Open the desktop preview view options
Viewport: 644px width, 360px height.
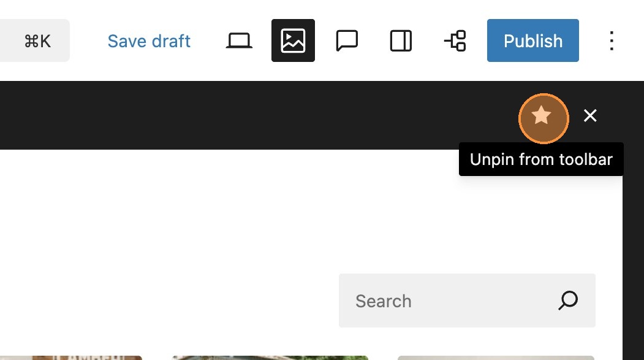click(x=239, y=41)
